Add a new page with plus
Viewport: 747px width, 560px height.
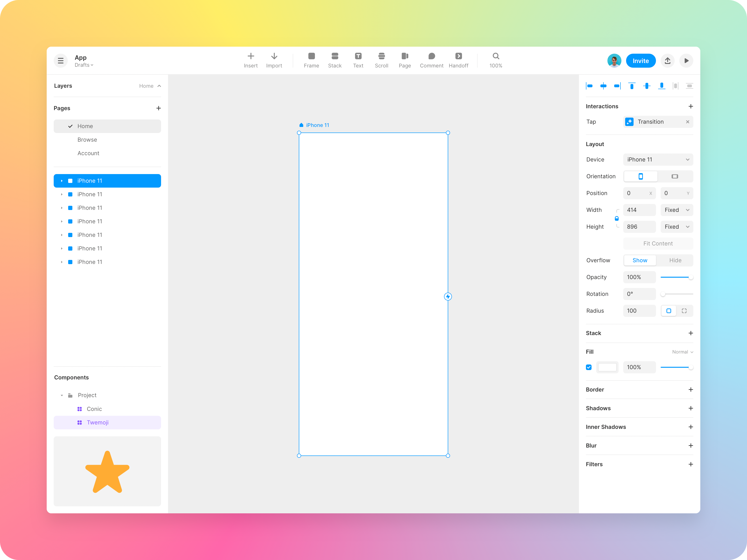tap(158, 108)
